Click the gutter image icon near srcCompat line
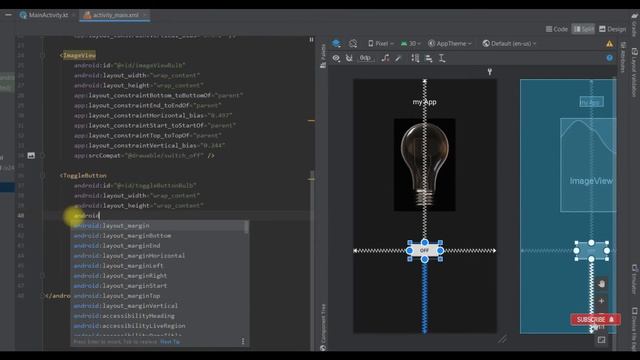The width and height of the screenshot is (640, 360). (31, 156)
